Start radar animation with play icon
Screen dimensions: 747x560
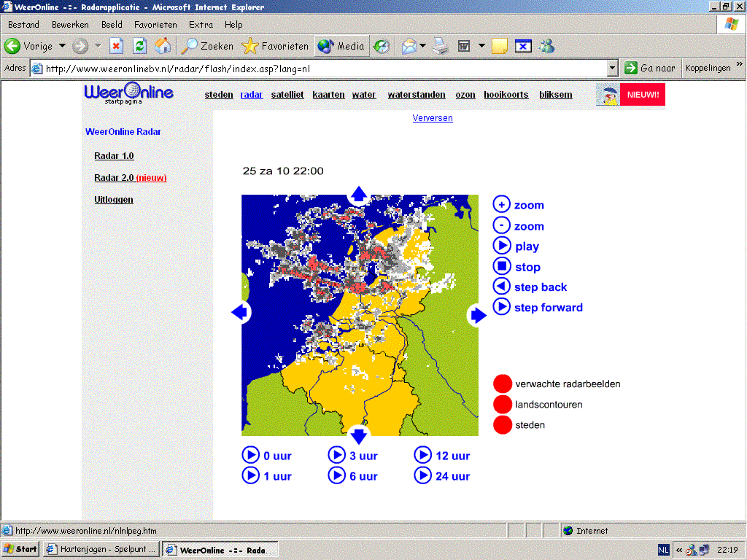click(501, 246)
